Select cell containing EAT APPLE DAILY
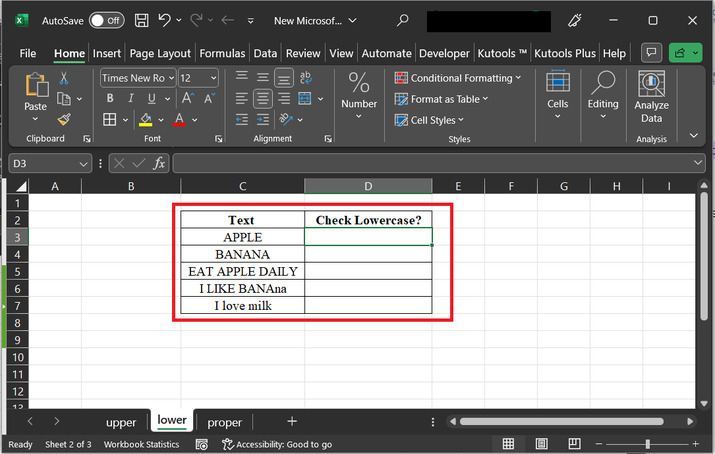This screenshot has width=715, height=454. click(242, 271)
